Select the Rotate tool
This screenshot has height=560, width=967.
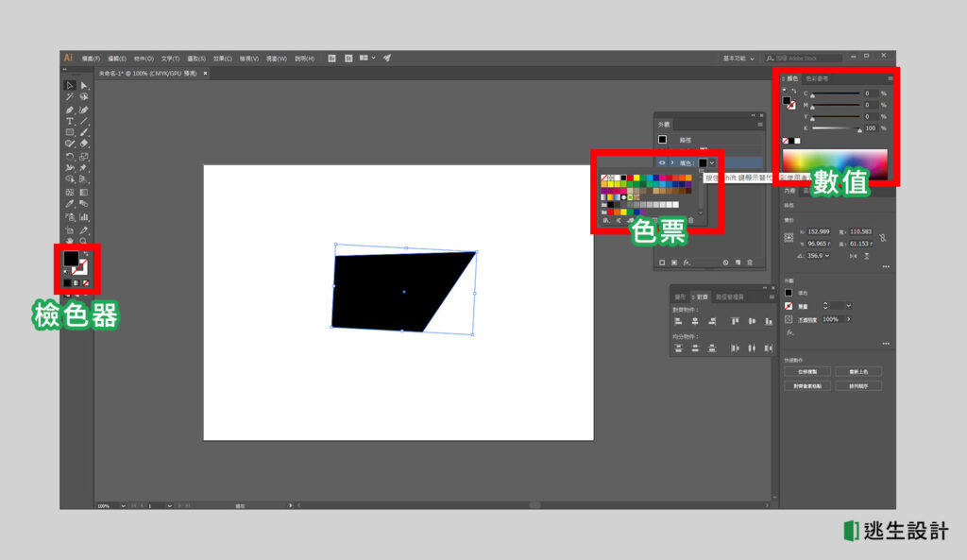point(68,155)
